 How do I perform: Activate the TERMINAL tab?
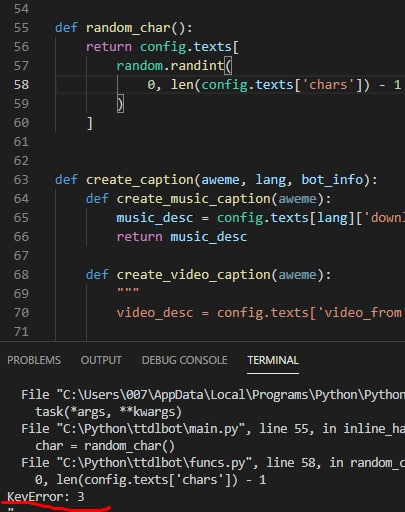point(273,360)
